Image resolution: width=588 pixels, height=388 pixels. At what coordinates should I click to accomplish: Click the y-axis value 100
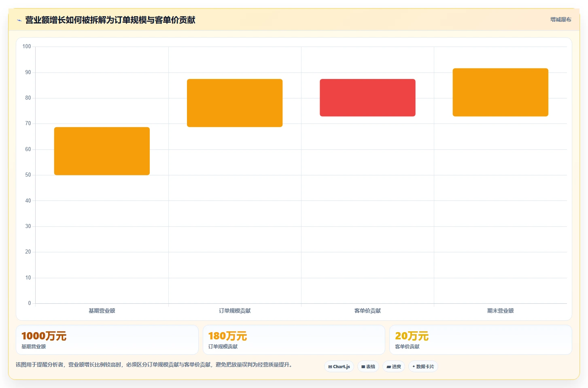[x=27, y=47]
